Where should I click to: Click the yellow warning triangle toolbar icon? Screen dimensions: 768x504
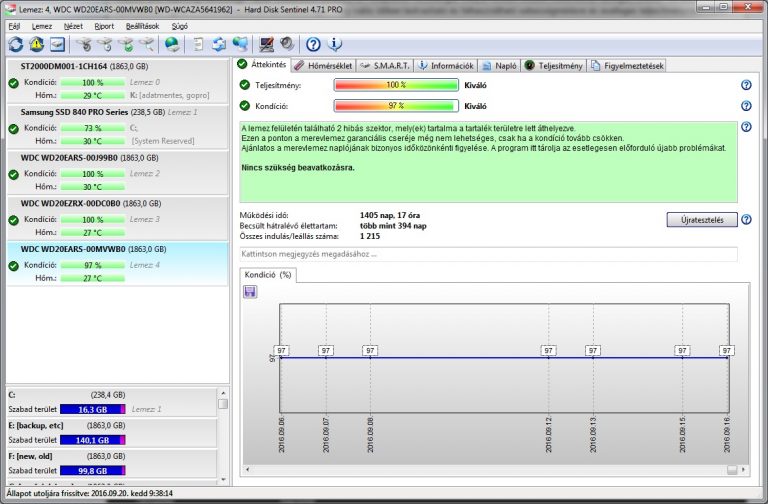pyautogui.click(x=36, y=44)
